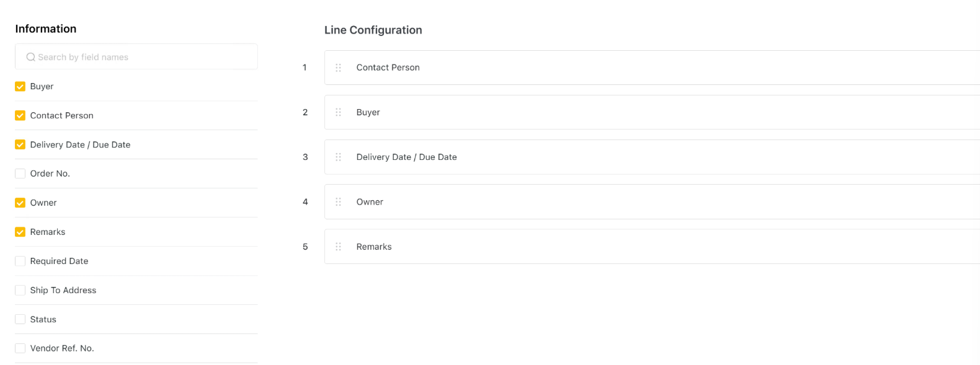The width and height of the screenshot is (980, 365).
Task: Click drag handle icon beside Buyer row
Action: tap(338, 112)
